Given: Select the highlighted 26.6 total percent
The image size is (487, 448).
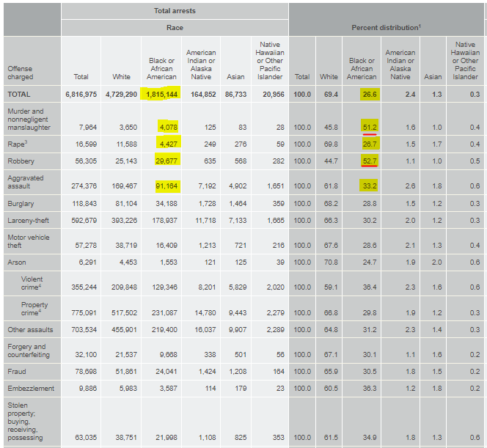Looking at the screenshot, I should point(370,95).
